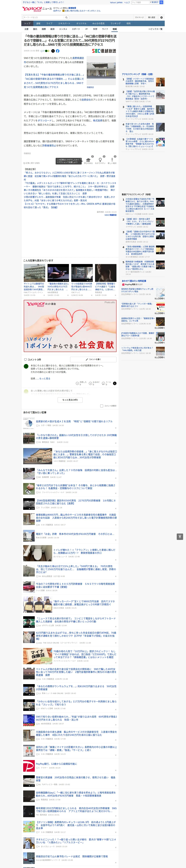Click the Yahoo! JAPAN News logo
The height and width of the screenshot is (868, 186).
click(x=37, y=9)
